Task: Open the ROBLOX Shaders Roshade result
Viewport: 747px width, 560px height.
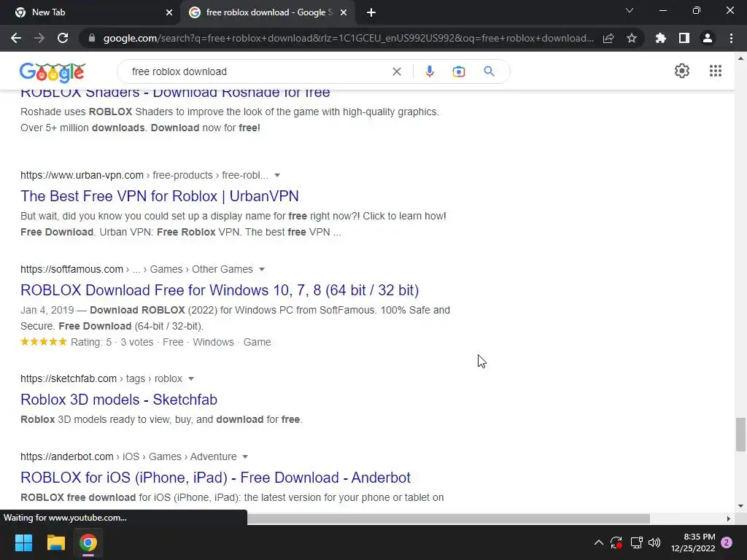Action: [175, 93]
